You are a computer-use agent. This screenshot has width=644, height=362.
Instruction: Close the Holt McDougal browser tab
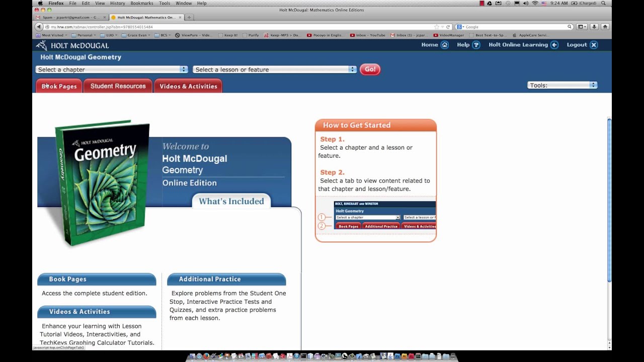180,17
